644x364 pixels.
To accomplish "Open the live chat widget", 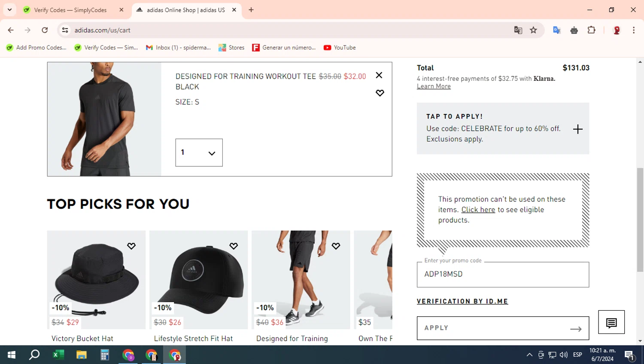I will pos(611,322).
